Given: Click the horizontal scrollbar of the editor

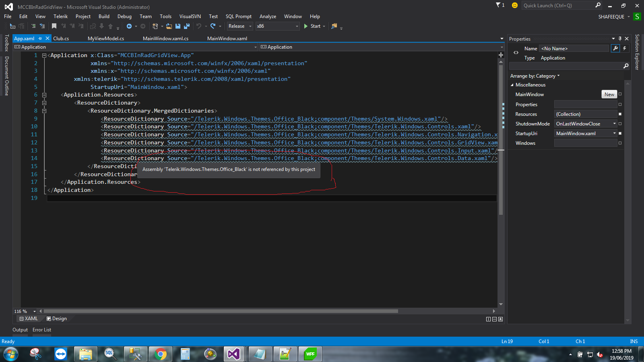Looking at the screenshot, I should (221, 311).
